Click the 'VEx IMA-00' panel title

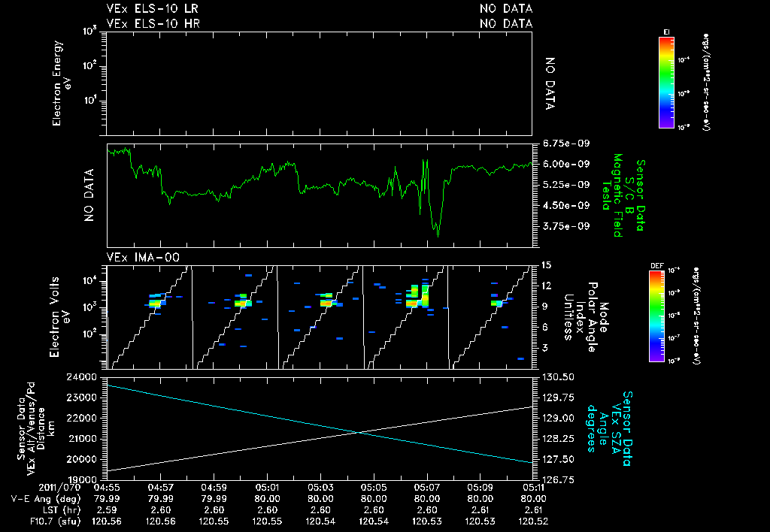coord(143,258)
